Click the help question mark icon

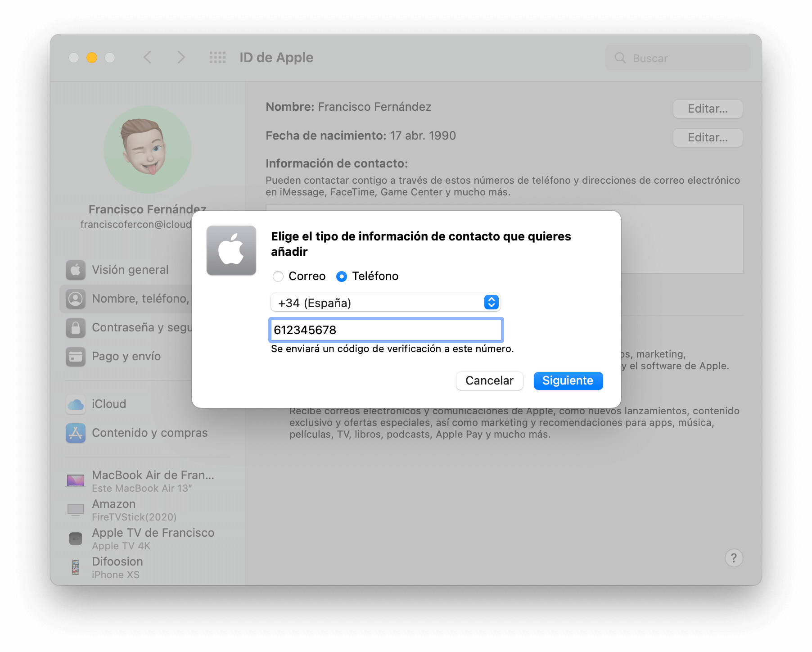click(734, 558)
